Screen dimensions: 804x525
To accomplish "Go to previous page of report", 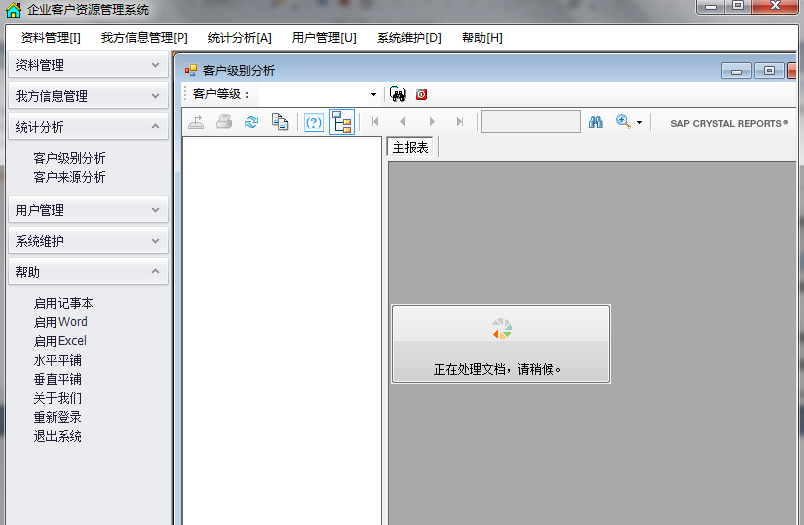I will tap(403, 122).
